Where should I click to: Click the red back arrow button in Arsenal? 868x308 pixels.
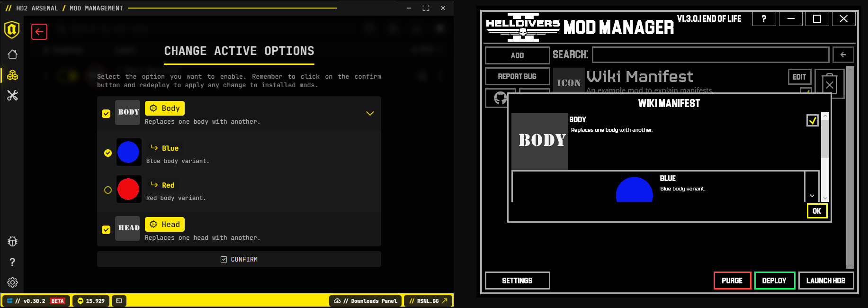click(39, 32)
